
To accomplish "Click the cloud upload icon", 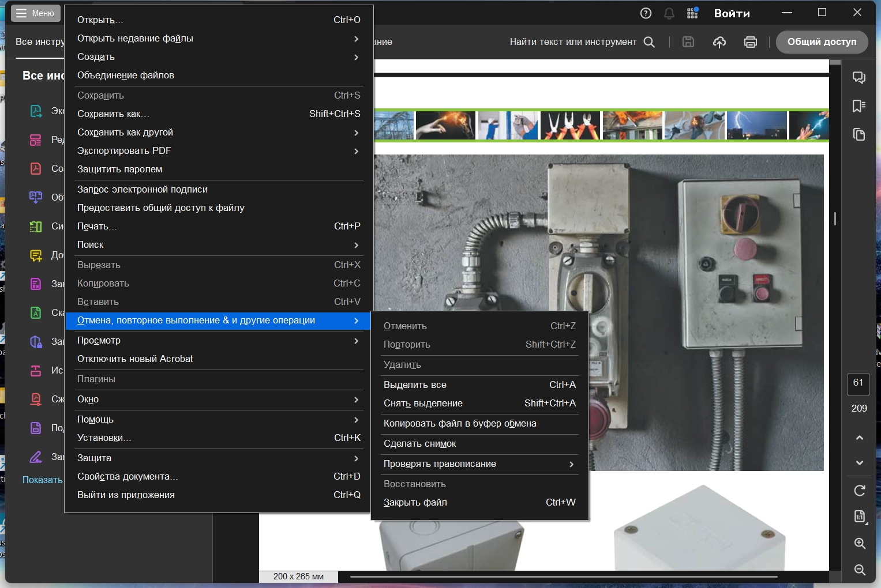I will tap(719, 42).
